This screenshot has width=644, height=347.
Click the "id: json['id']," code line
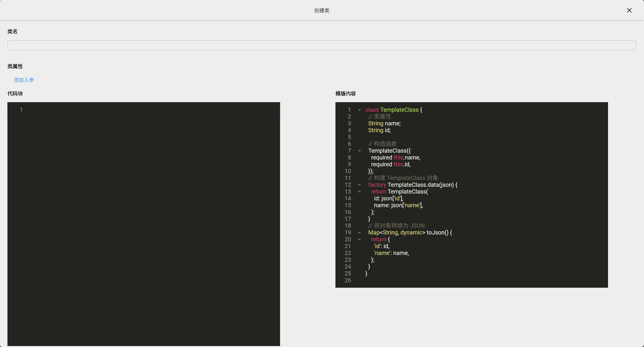(x=388, y=199)
